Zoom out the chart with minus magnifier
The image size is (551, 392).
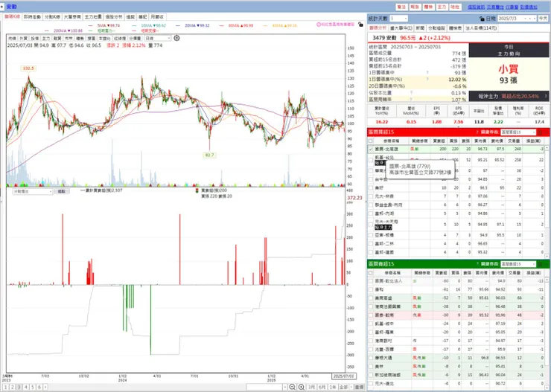(x=292, y=387)
